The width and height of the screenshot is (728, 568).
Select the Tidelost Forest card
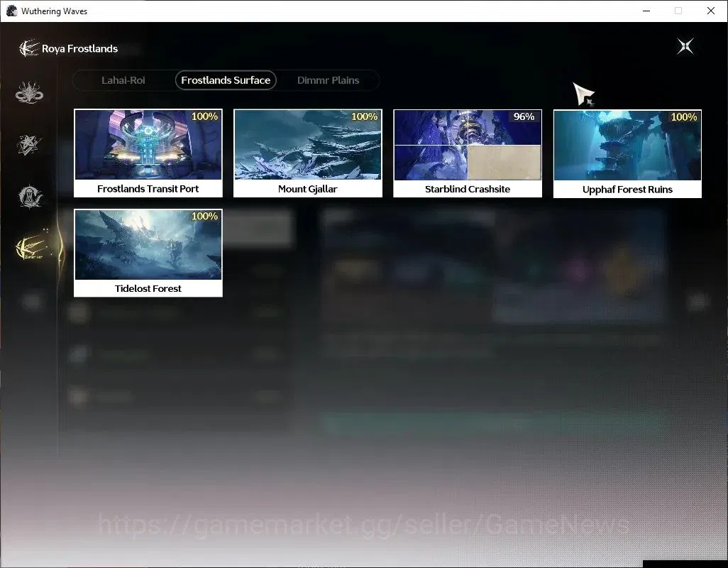(148, 253)
